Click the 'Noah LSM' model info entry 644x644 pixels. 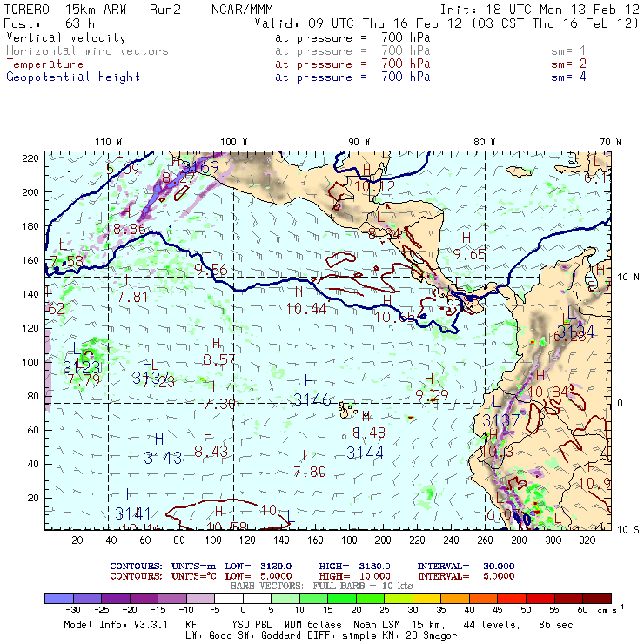[x=377, y=625]
